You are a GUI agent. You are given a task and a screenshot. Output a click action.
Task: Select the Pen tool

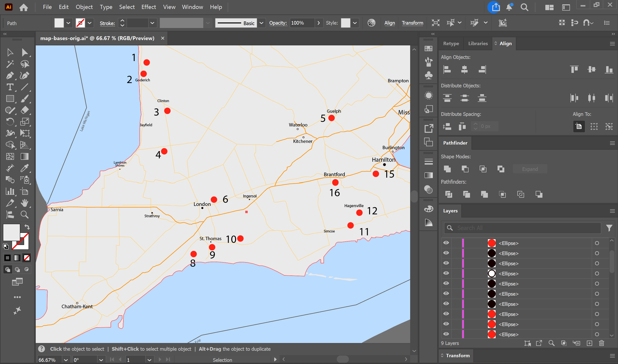10,75
